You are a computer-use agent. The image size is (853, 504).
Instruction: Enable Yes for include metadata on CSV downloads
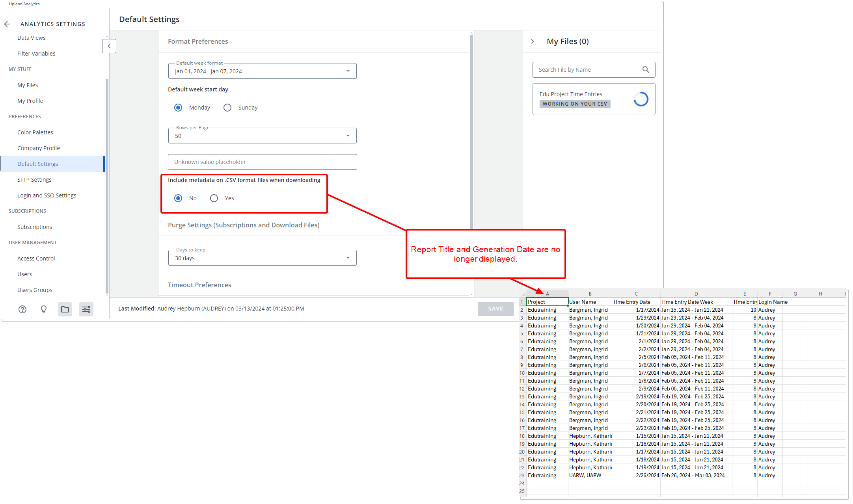point(214,198)
